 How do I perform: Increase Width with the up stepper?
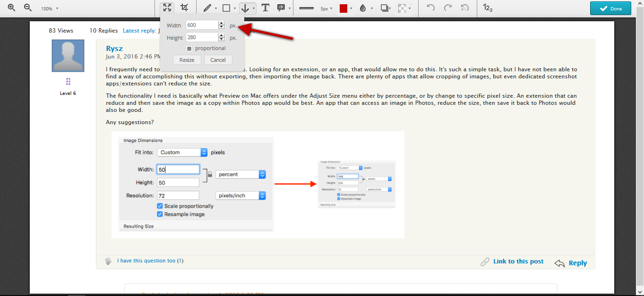click(x=222, y=23)
